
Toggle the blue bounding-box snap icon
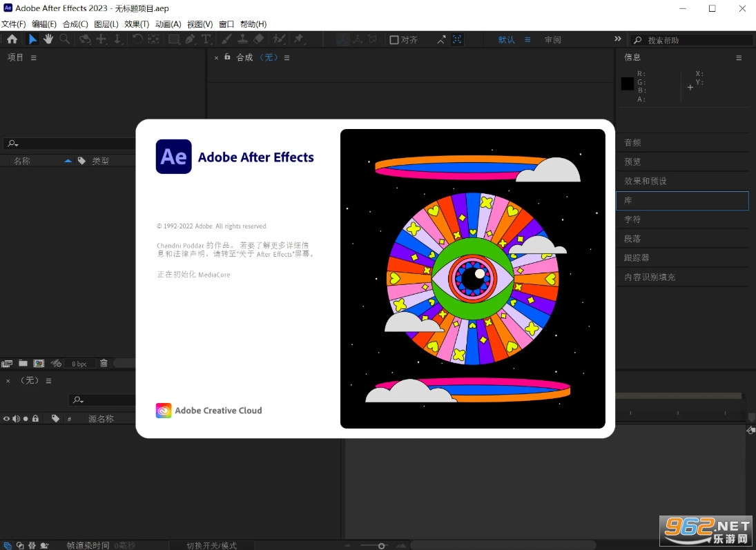[457, 39]
